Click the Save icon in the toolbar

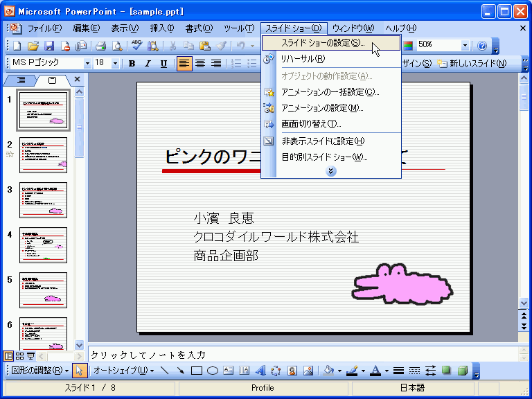(x=49, y=46)
